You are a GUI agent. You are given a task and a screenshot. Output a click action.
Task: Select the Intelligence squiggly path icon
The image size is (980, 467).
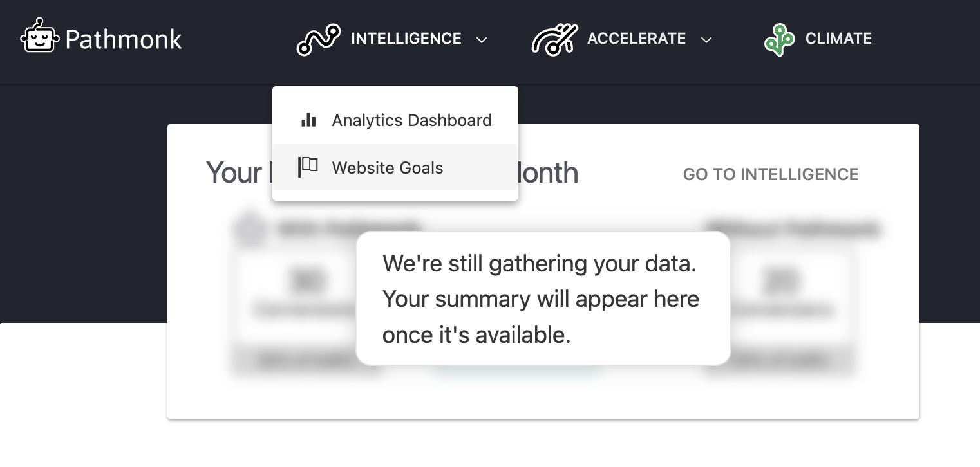[319, 39]
